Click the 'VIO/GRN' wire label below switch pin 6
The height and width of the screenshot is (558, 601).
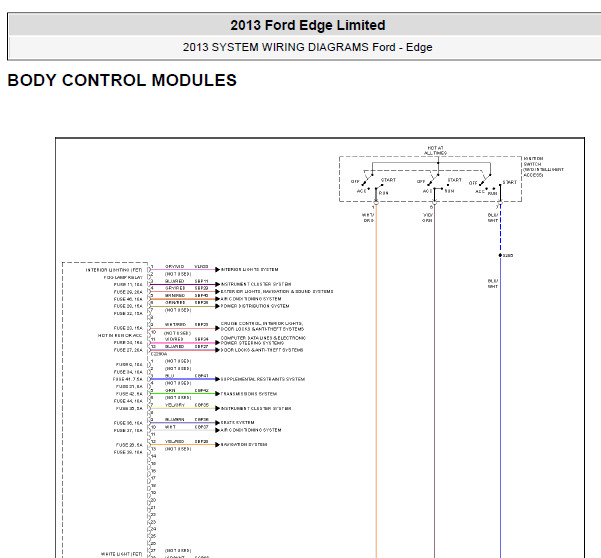[427, 218]
